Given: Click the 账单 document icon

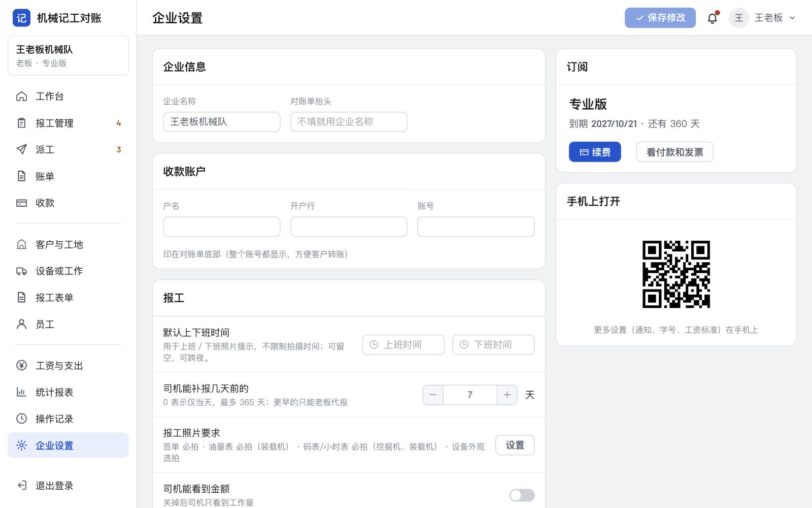Looking at the screenshot, I should [21, 176].
